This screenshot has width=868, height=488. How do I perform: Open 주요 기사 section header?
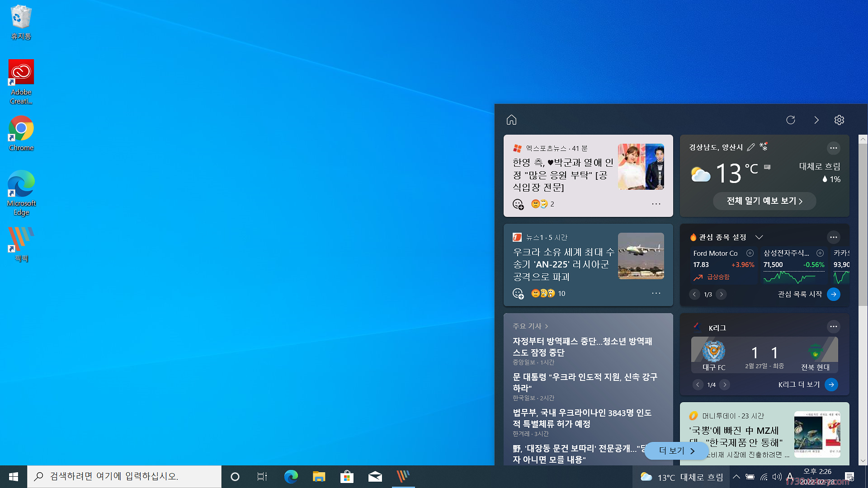(x=530, y=326)
